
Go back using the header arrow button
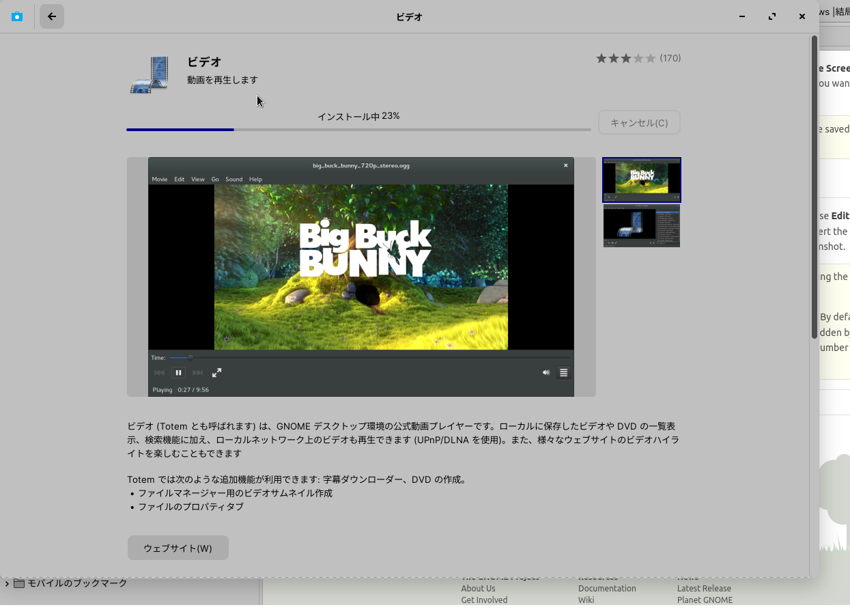(52, 16)
